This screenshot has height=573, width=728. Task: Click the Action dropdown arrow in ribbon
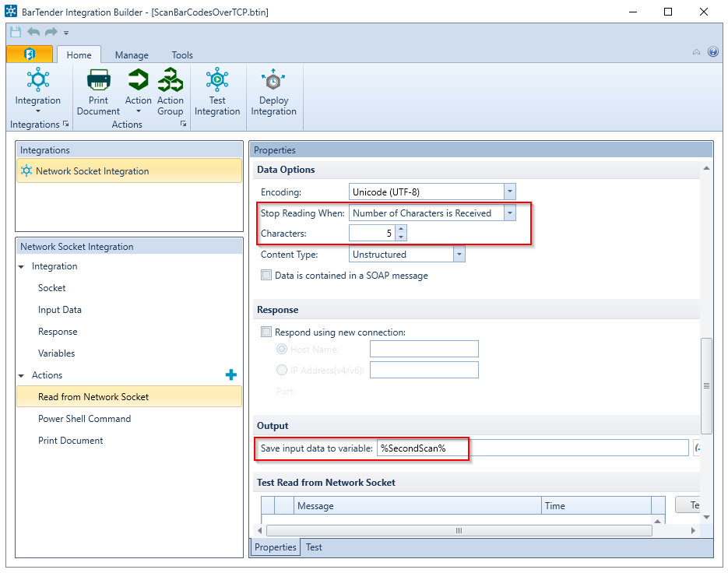pos(139,111)
